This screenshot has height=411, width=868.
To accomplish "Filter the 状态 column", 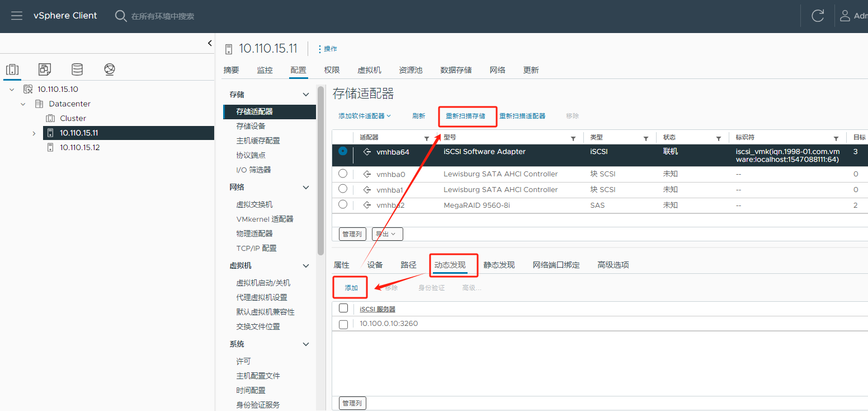I will point(719,138).
